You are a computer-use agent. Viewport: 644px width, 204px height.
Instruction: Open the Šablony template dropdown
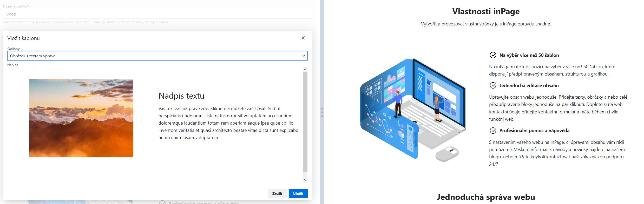tap(156, 56)
